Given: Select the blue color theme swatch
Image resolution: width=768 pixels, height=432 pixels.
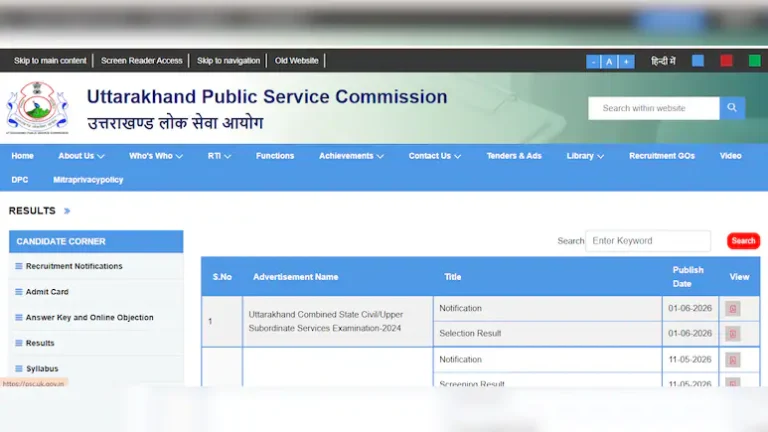Looking at the screenshot, I should pos(698,61).
